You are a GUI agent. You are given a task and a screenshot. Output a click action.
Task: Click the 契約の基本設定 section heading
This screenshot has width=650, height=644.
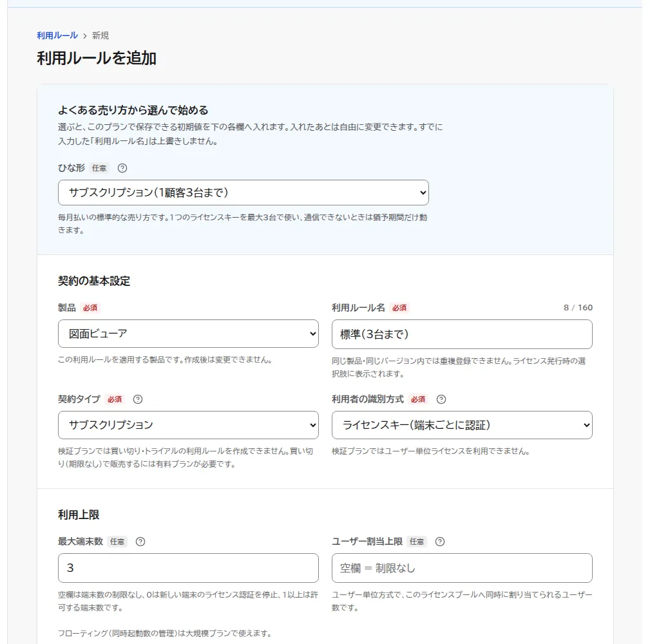(94, 281)
